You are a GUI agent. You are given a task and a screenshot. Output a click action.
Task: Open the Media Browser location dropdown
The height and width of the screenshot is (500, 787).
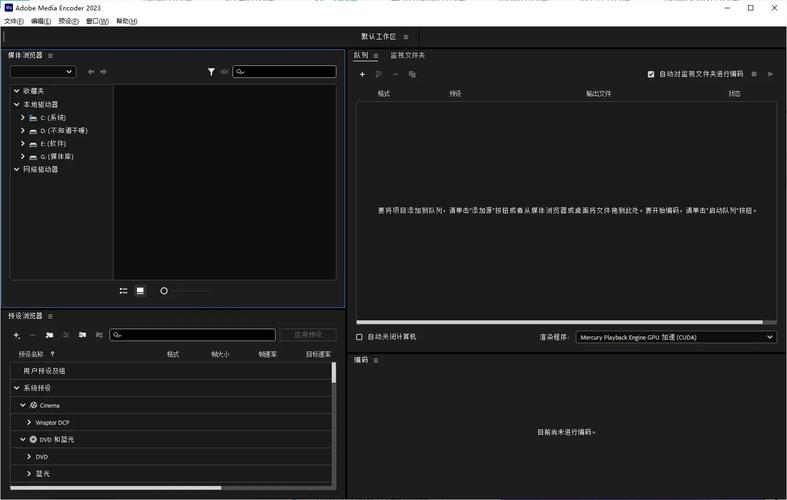[43, 72]
